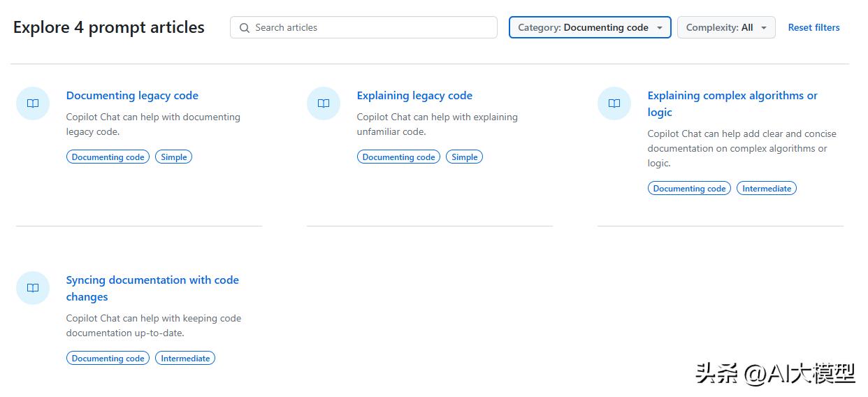Click Documenting code tag under Syncing documentation
Image resolution: width=868 pixels, height=397 pixels.
[x=108, y=359]
